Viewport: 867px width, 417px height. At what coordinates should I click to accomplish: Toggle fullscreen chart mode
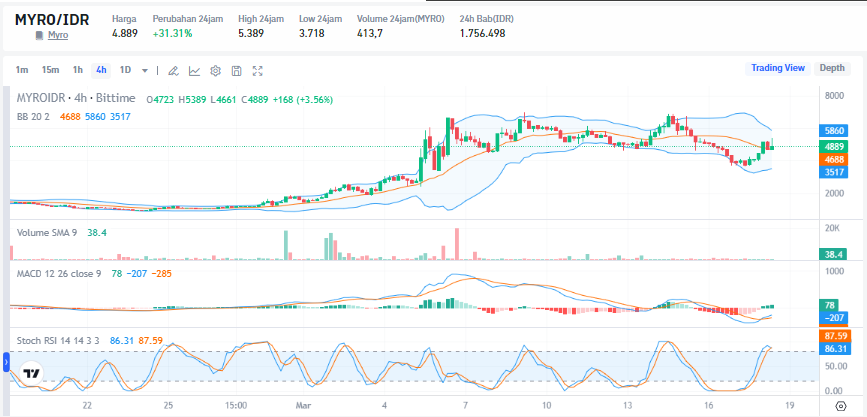click(257, 71)
